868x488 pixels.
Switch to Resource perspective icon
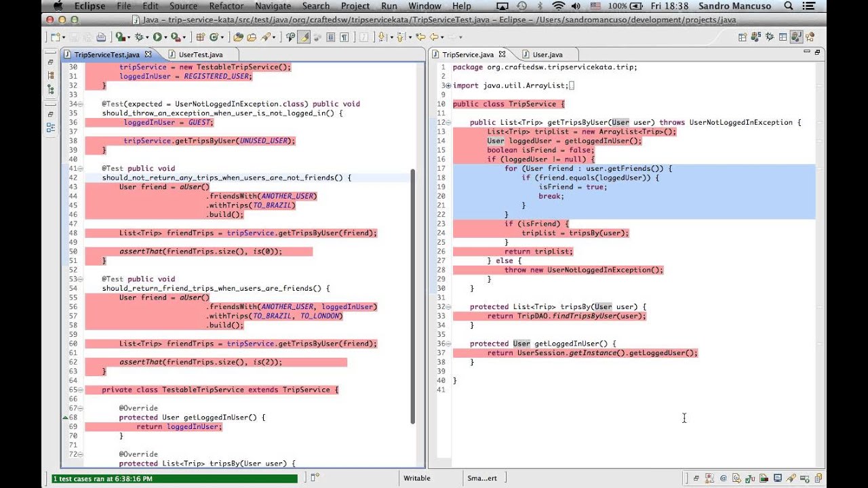(x=783, y=37)
